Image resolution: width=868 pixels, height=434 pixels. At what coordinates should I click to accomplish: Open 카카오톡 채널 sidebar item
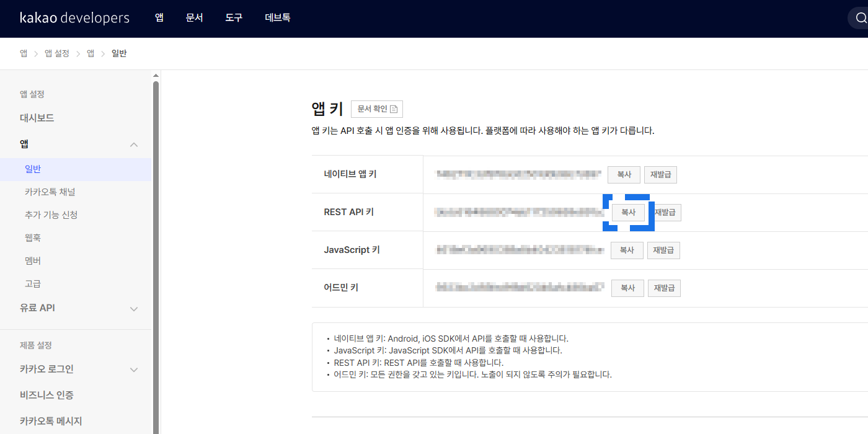coord(50,192)
